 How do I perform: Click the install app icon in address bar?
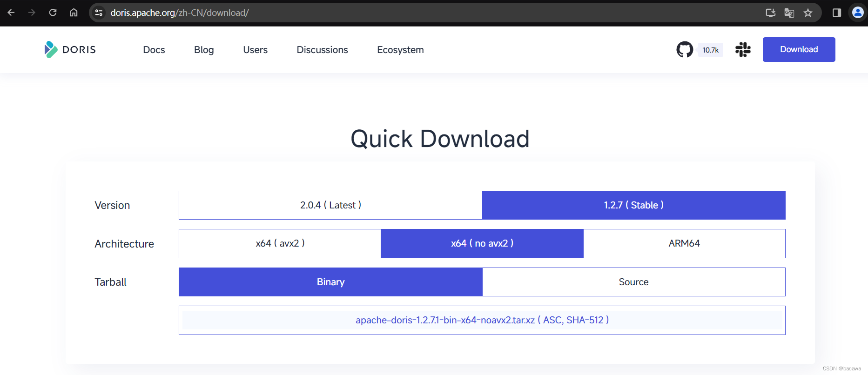click(x=771, y=13)
